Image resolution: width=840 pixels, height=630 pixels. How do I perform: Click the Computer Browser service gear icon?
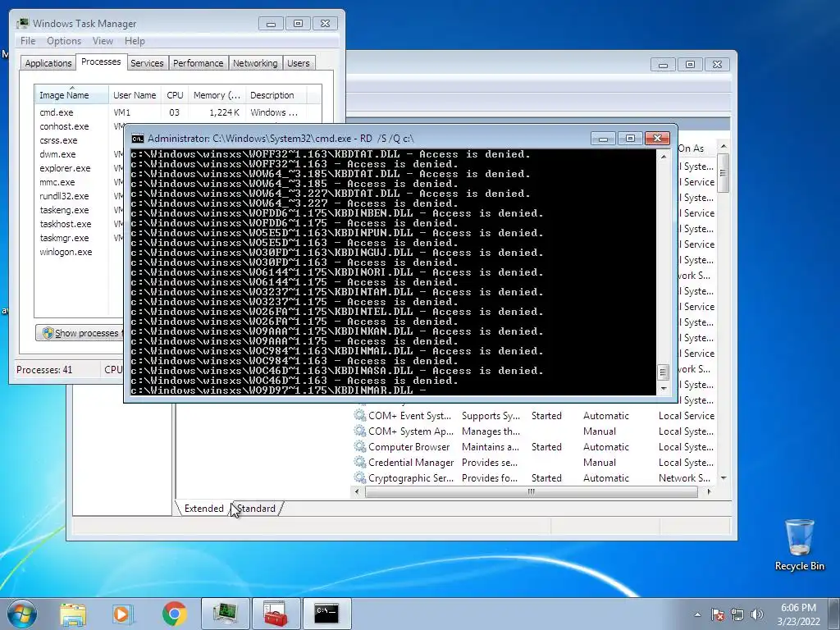(359, 446)
